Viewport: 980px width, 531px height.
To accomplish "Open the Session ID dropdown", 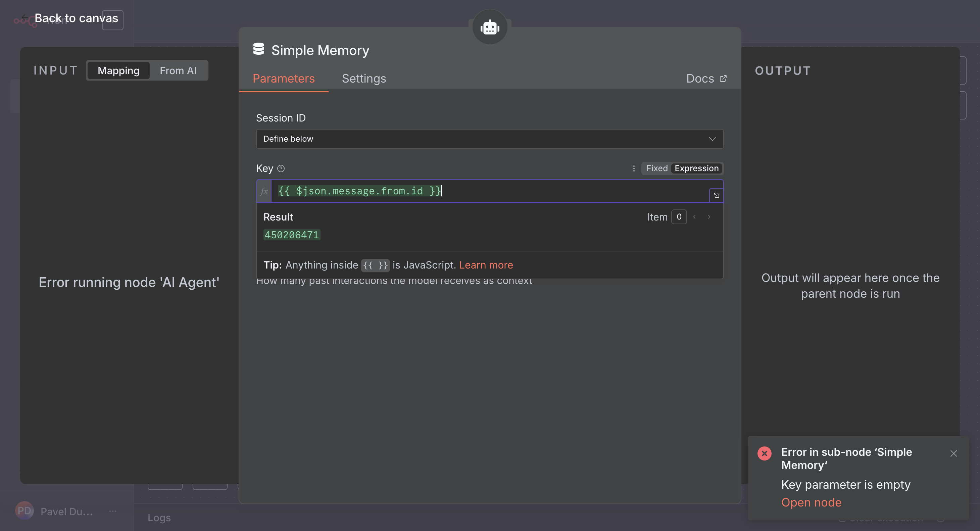I will pyautogui.click(x=490, y=139).
